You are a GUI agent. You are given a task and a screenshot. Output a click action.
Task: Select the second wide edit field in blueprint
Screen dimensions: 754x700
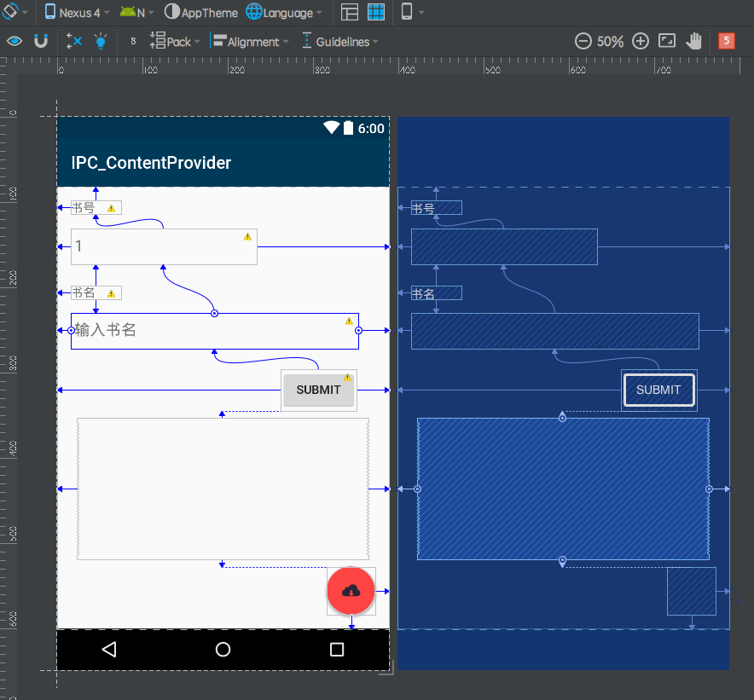(x=555, y=331)
